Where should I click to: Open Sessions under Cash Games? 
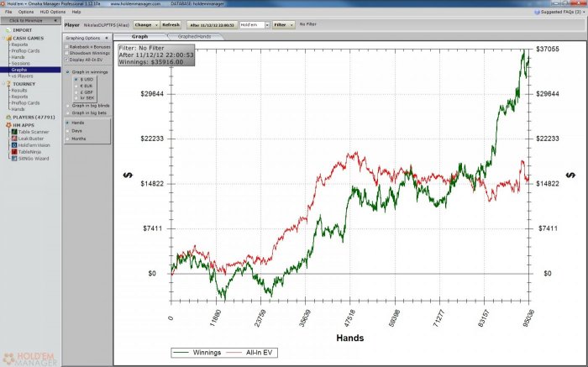coord(21,64)
